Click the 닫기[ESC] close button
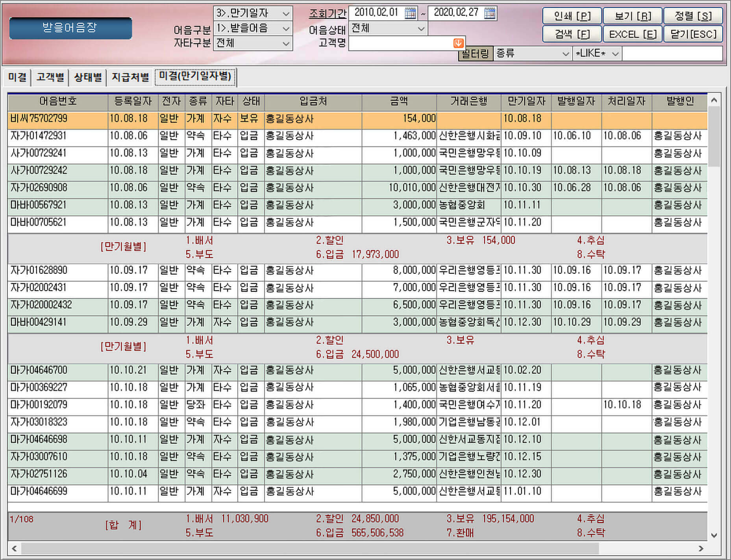731x560 pixels. pos(693,34)
